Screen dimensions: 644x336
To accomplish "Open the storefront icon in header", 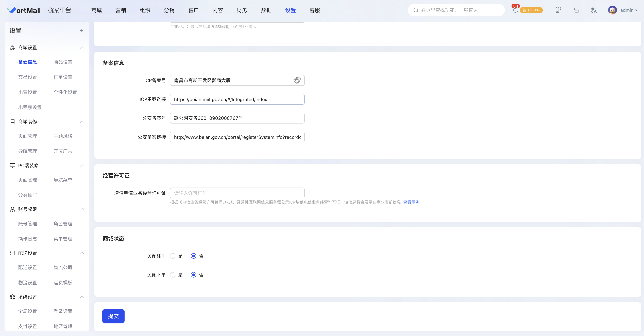I will (577, 10).
